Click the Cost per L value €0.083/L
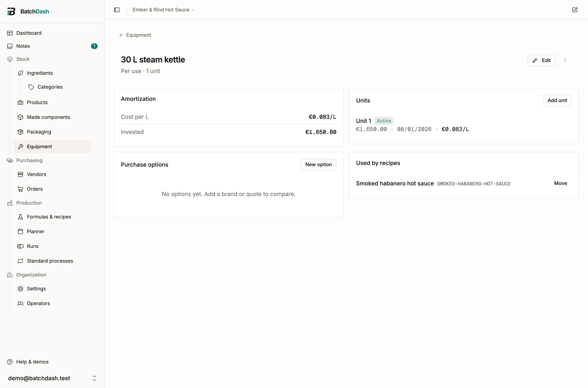Image resolution: width=588 pixels, height=388 pixels. [322, 117]
